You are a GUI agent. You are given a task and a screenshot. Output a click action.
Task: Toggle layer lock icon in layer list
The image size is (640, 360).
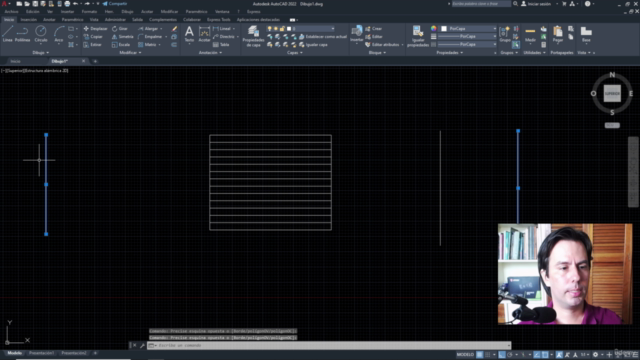coord(282,29)
